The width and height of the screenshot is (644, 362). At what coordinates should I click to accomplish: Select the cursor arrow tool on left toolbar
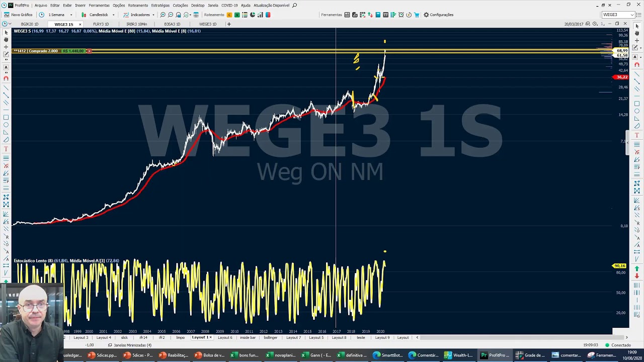[x=6, y=32]
